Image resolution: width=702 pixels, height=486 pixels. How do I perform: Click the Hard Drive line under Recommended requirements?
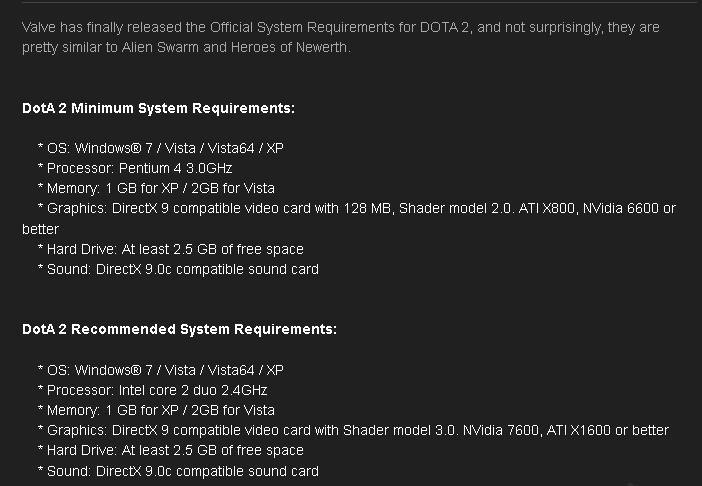pos(170,450)
